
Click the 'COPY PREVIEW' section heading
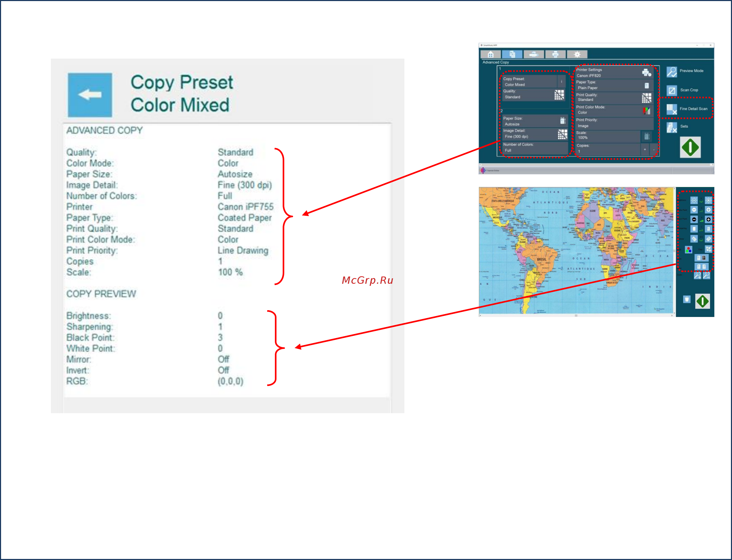(x=101, y=294)
